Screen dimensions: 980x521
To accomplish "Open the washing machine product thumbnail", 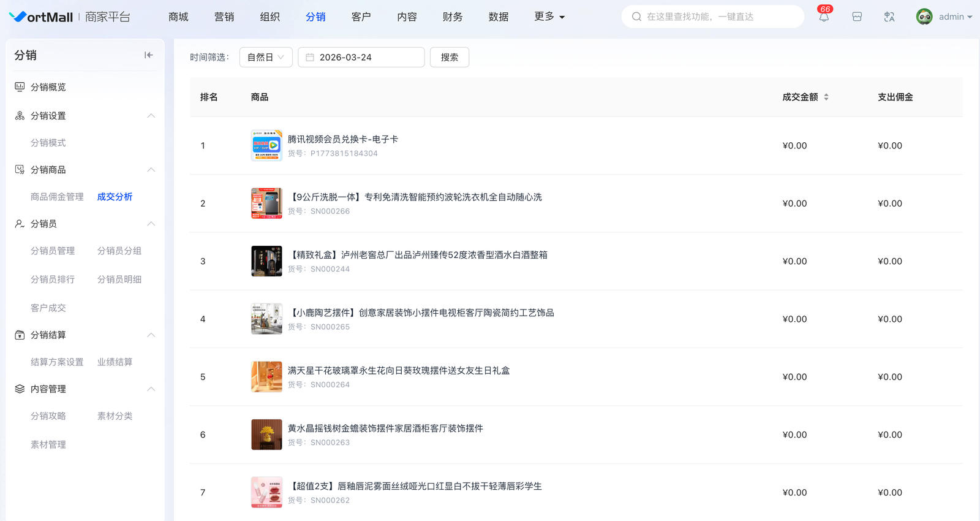I will click(266, 203).
